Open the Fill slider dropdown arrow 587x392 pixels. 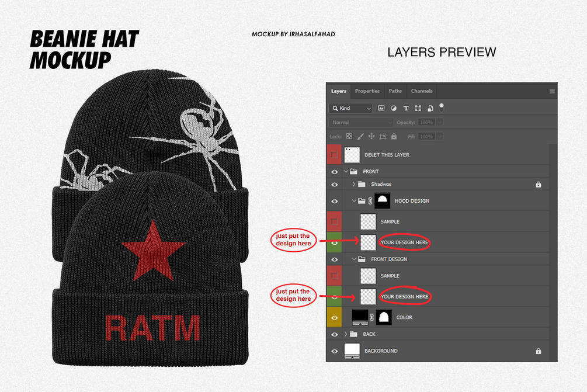click(439, 137)
